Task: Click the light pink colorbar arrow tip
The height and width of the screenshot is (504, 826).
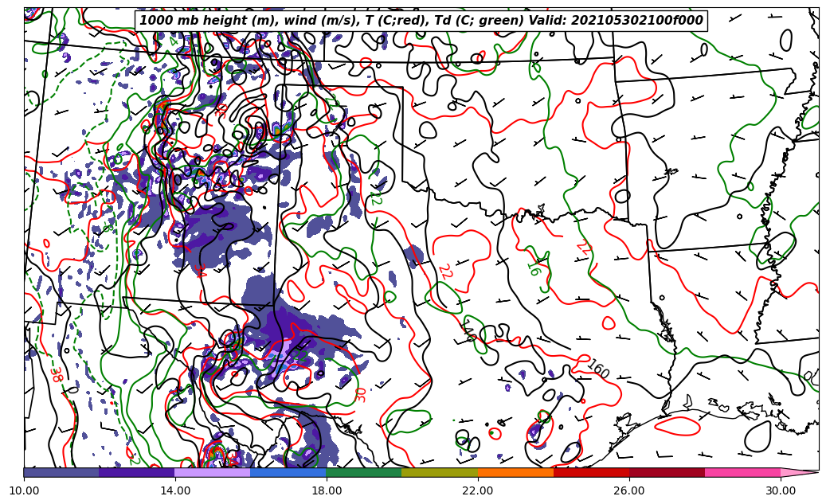Action: [x=800, y=472]
